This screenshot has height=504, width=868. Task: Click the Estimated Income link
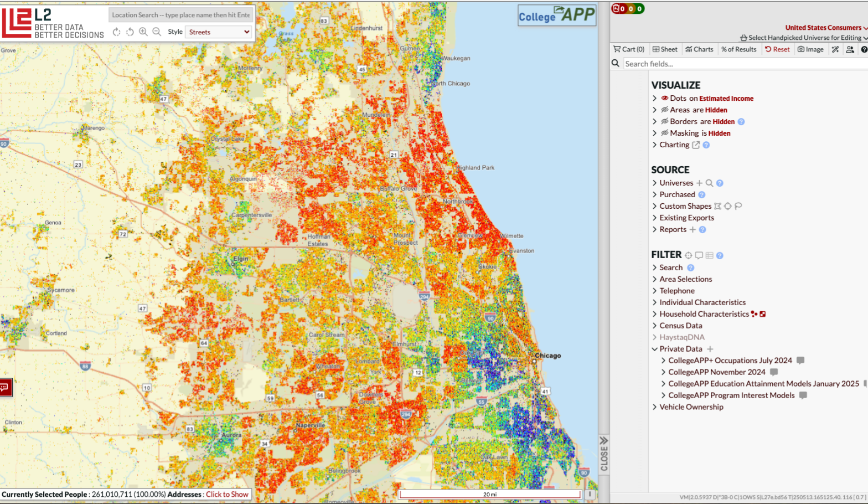click(x=726, y=99)
